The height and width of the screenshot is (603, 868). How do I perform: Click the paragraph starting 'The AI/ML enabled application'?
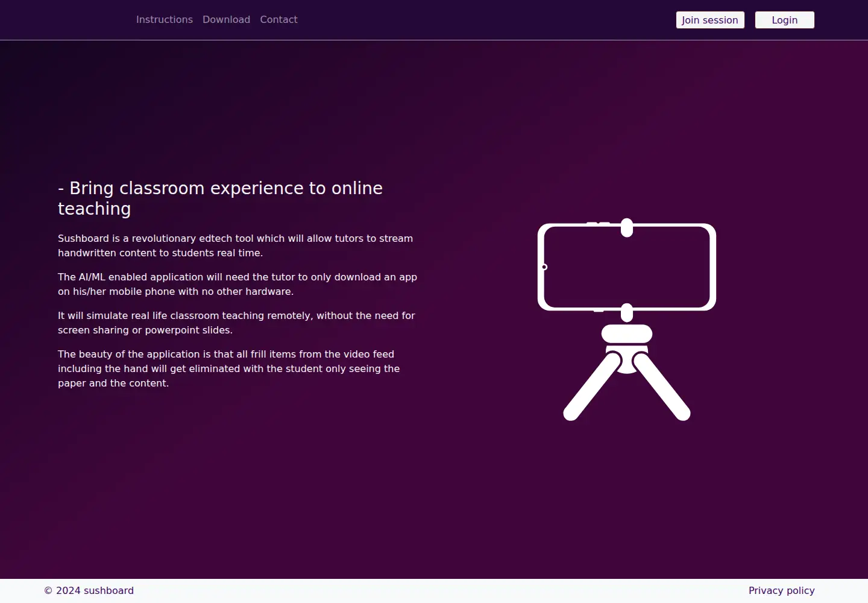pos(237,285)
